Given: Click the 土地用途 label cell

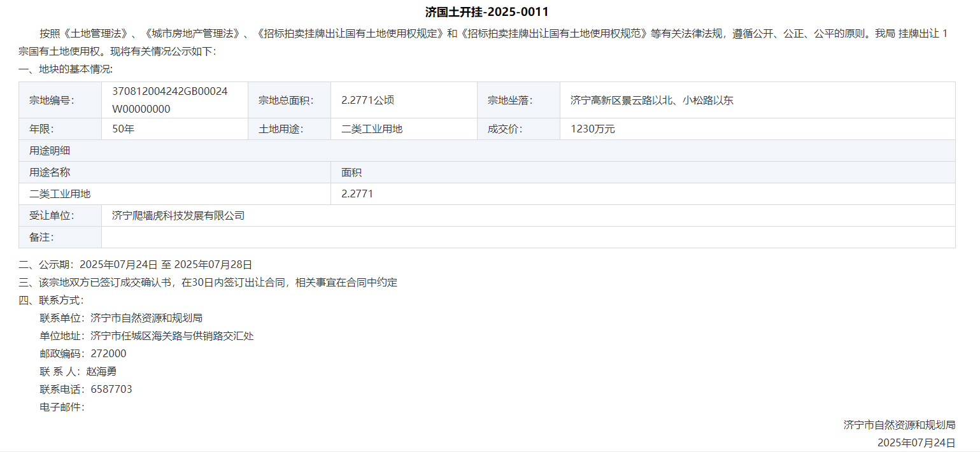Looking at the screenshot, I should click(290, 129).
